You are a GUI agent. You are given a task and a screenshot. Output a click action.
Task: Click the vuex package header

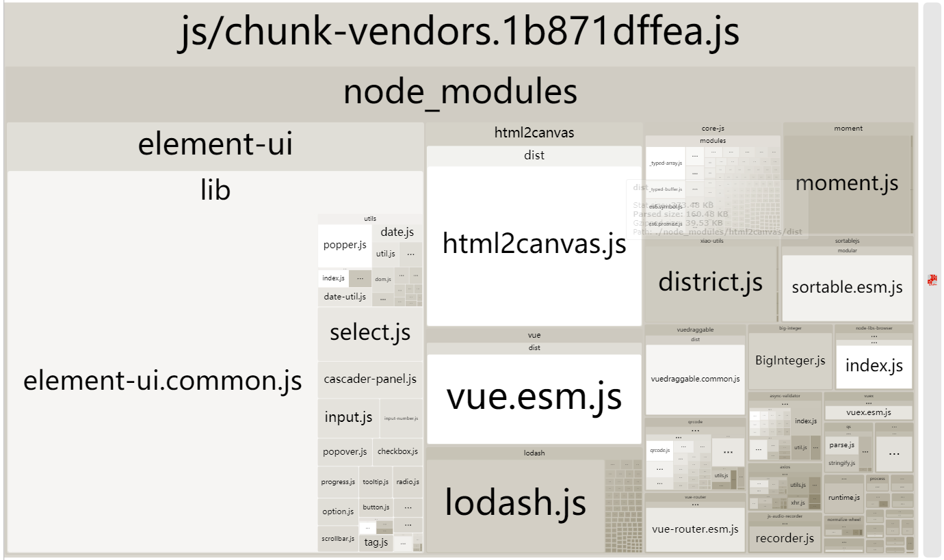click(868, 396)
